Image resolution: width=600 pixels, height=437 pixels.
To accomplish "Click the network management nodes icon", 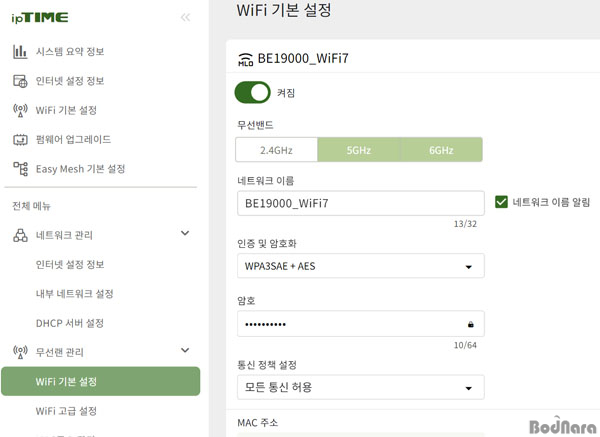I will (x=20, y=235).
